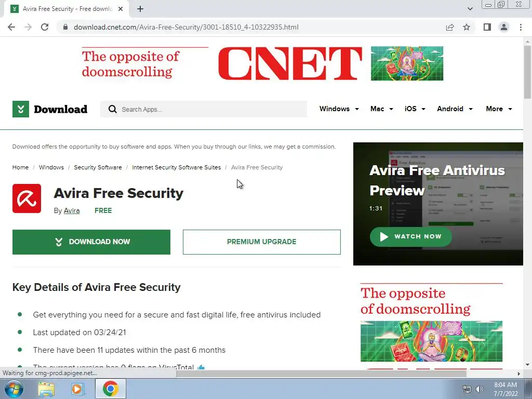Open the More navigation dropdown

[499, 109]
